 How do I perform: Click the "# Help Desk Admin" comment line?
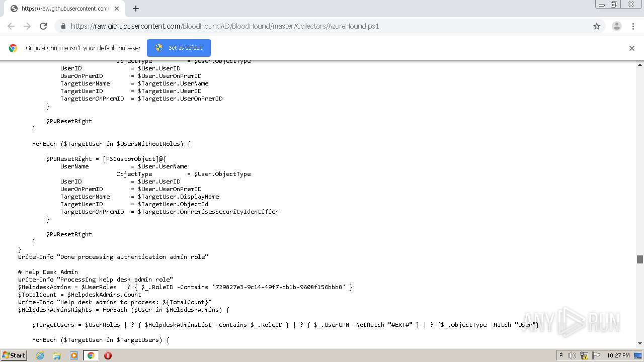(x=48, y=272)
